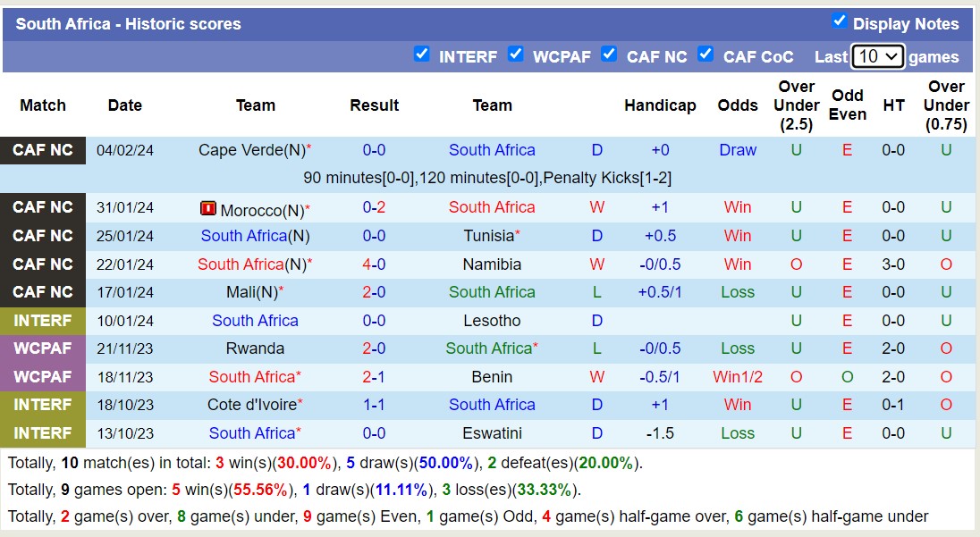This screenshot has height=537, width=980.
Task: Select the Namibia team link
Action: pos(492,264)
